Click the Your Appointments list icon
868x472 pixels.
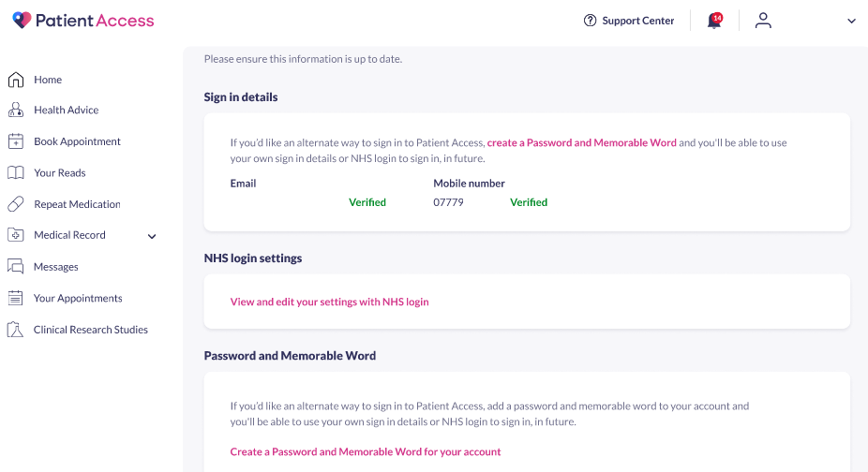(x=15, y=298)
